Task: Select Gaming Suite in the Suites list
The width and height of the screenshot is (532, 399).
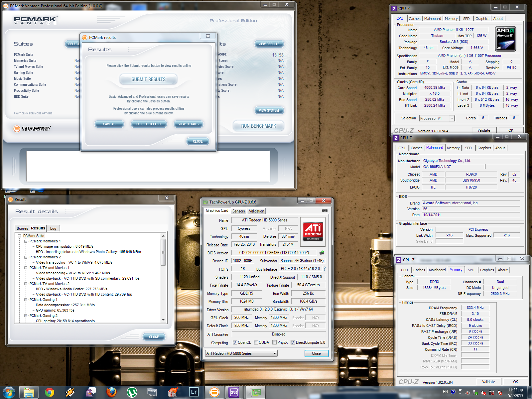Action: click(23, 72)
